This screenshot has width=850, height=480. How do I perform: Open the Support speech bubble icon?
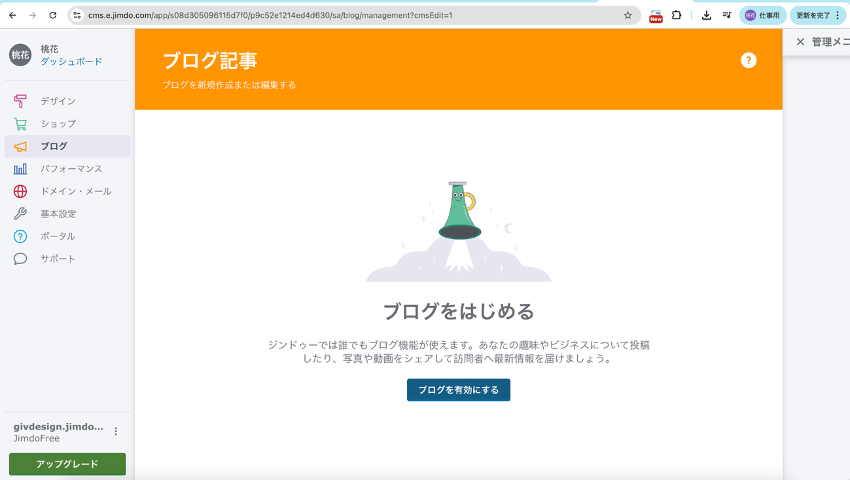(20, 259)
